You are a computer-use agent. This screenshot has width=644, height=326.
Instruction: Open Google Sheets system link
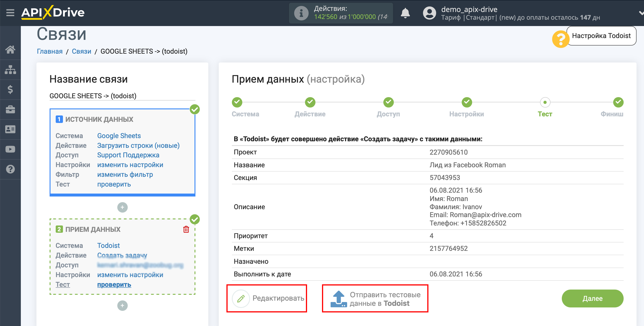coord(119,136)
